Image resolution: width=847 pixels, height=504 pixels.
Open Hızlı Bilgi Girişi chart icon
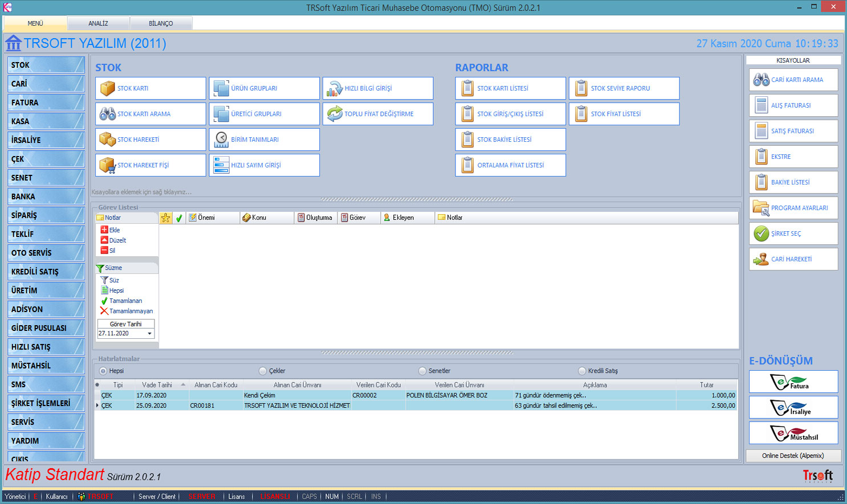[335, 88]
